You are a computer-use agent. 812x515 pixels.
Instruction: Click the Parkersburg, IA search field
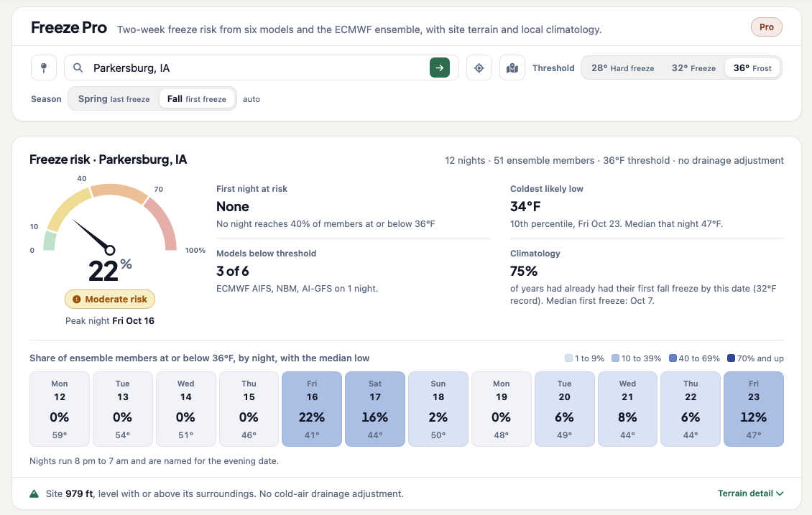click(262, 68)
